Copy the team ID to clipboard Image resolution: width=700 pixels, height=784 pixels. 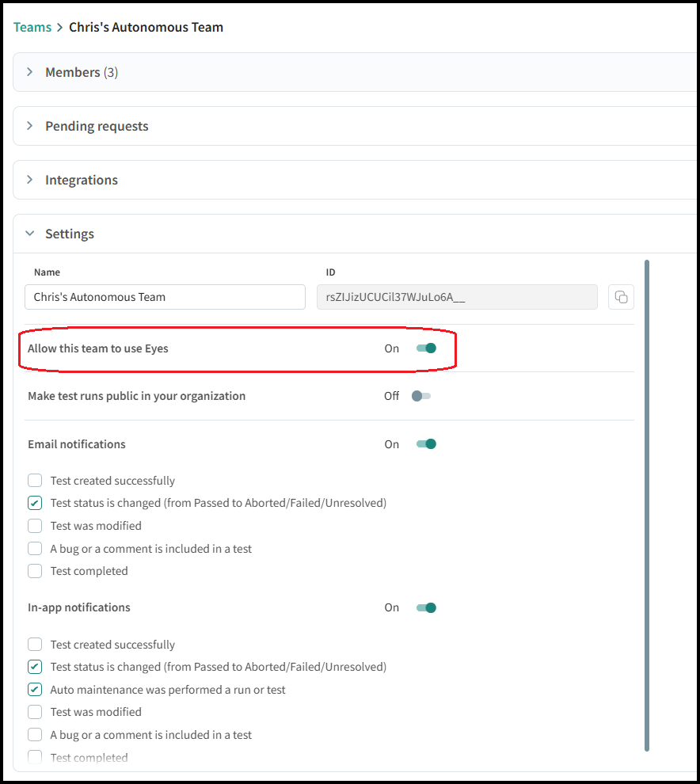point(621,297)
